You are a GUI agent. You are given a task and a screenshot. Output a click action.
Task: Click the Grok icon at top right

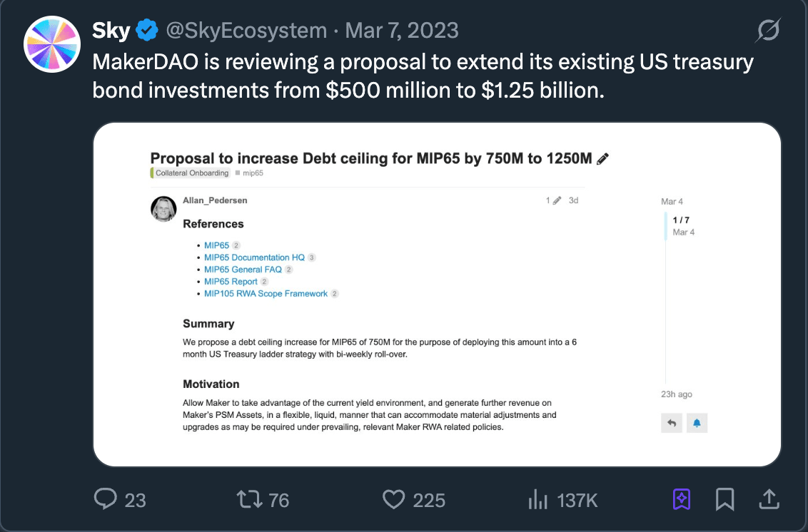[768, 31]
